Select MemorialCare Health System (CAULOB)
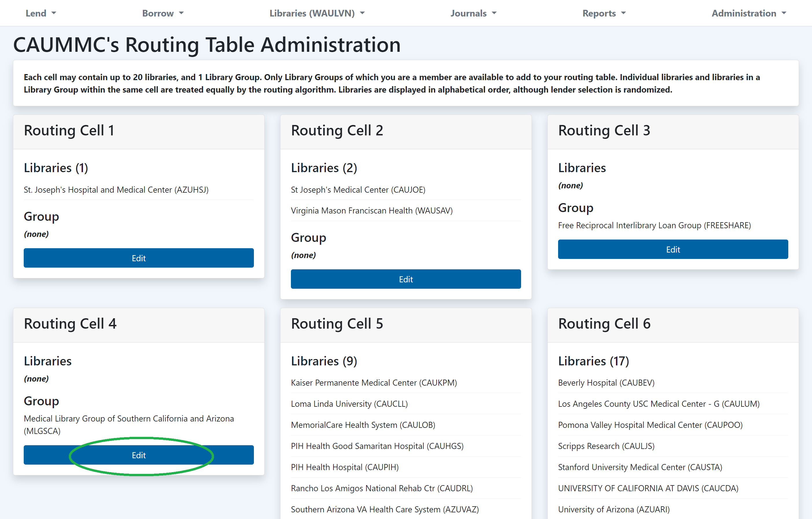Viewport: 812px width, 519px height. 363,425
